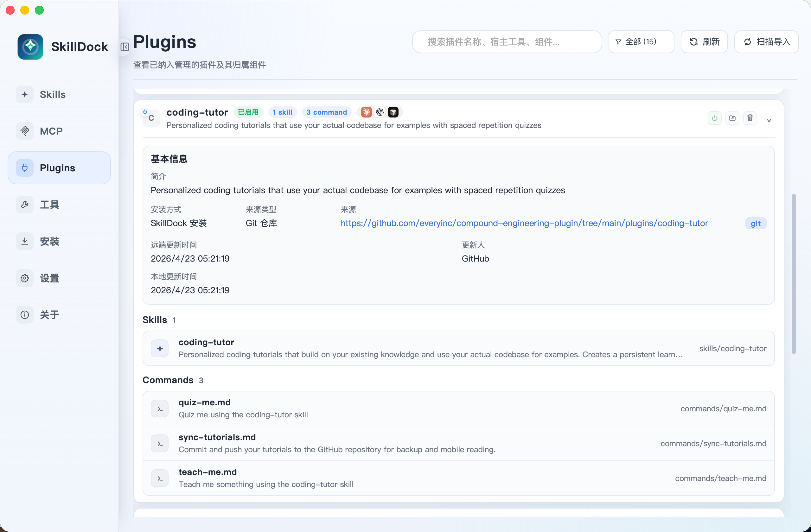Click the terminal icon of teach-me.md
This screenshot has width=811, height=532.
click(160, 478)
